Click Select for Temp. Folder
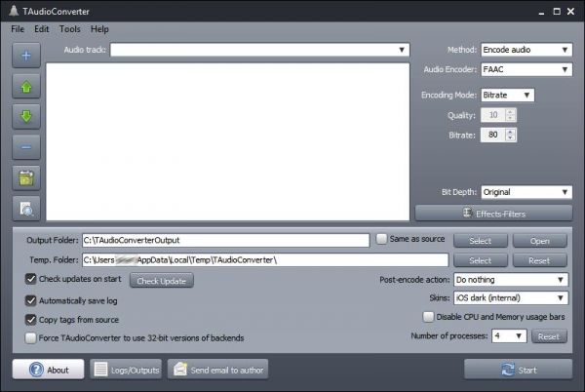Screen dimensions: 585x392 pyautogui.click(x=481, y=260)
